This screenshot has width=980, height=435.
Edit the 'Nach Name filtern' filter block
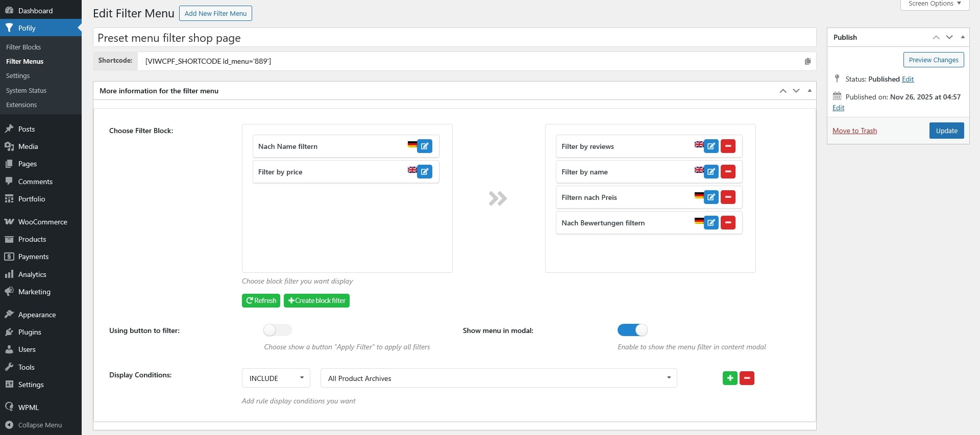pos(424,146)
